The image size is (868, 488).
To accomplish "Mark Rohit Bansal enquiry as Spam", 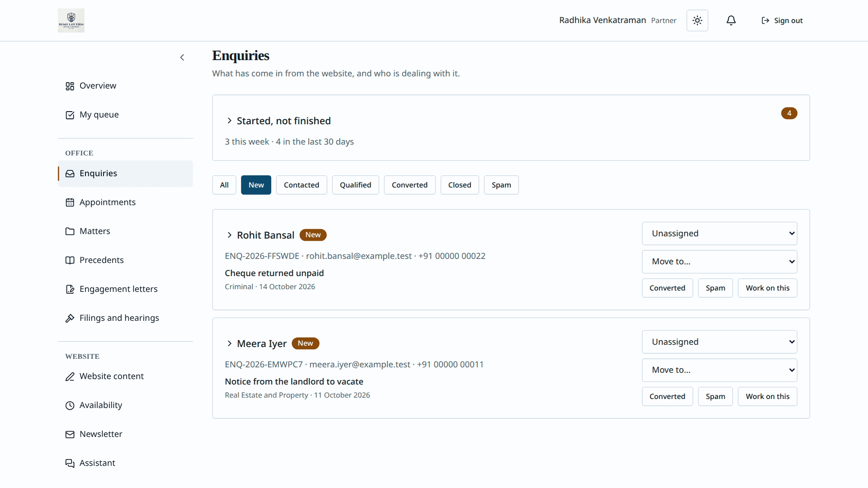I will pos(715,288).
